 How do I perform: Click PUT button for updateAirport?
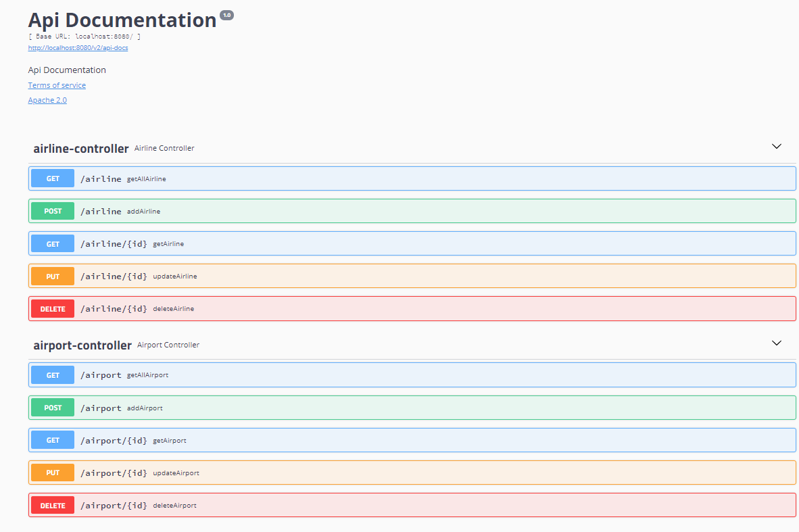point(53,473)
